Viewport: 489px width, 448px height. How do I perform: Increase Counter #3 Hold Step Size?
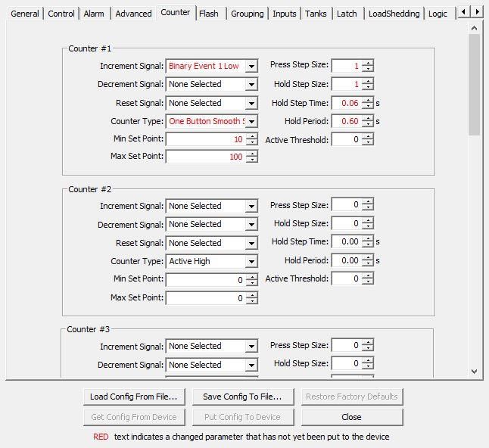point(368,360)
